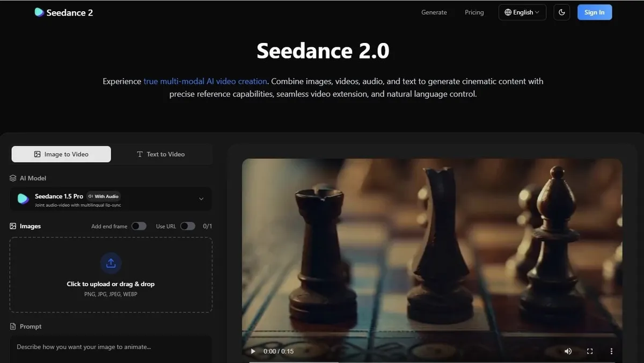Play the chess video
This screenshot has height=363, width=644.
[x=253, y=351]
